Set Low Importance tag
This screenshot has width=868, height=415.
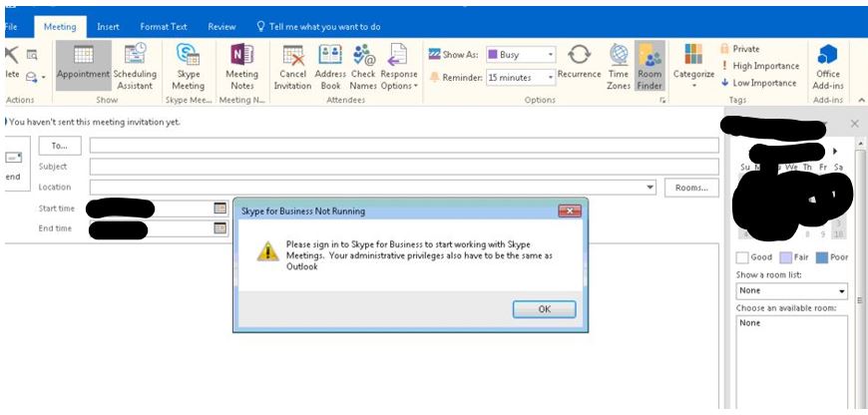pos(758,83)
